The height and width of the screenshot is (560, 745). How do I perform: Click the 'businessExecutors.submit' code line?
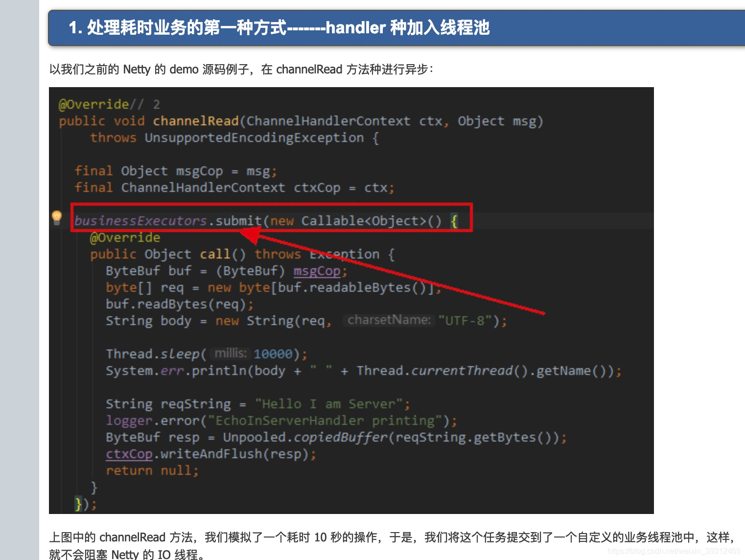266,221
